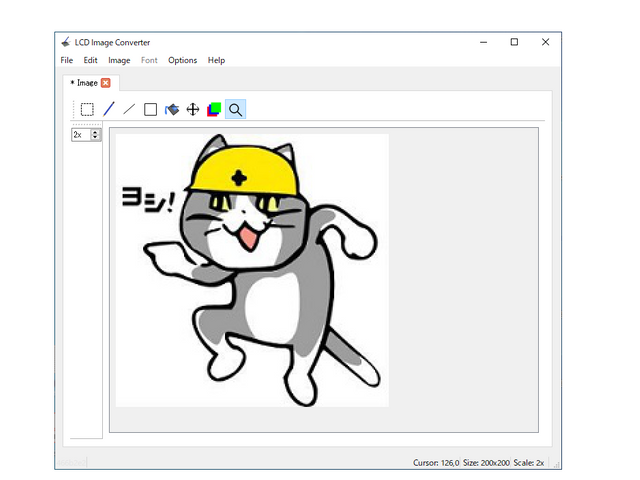This screenshot has width=640, height=480.
Task: Select the Fill bucket tool
Action: (172, 109)
